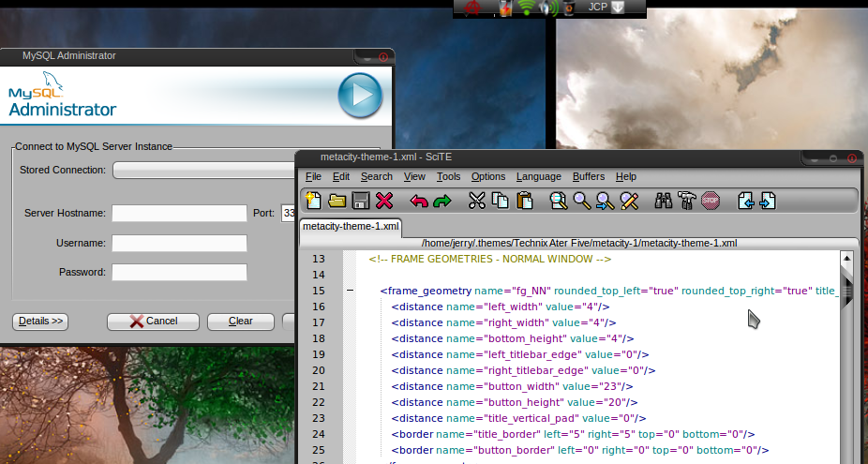Open a file with the folder icon
Viewport: 868px width, 464px height.
(x=337, y=201)
